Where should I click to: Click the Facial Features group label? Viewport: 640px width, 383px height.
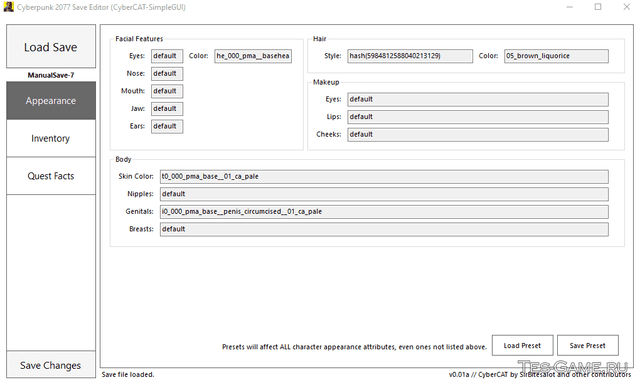pos(139,39)
